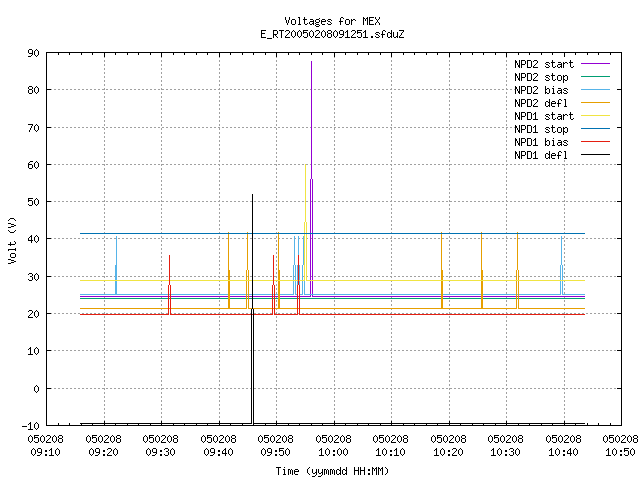
Task: Click the x-axis time label 10:10
Action: coord(391,453)
